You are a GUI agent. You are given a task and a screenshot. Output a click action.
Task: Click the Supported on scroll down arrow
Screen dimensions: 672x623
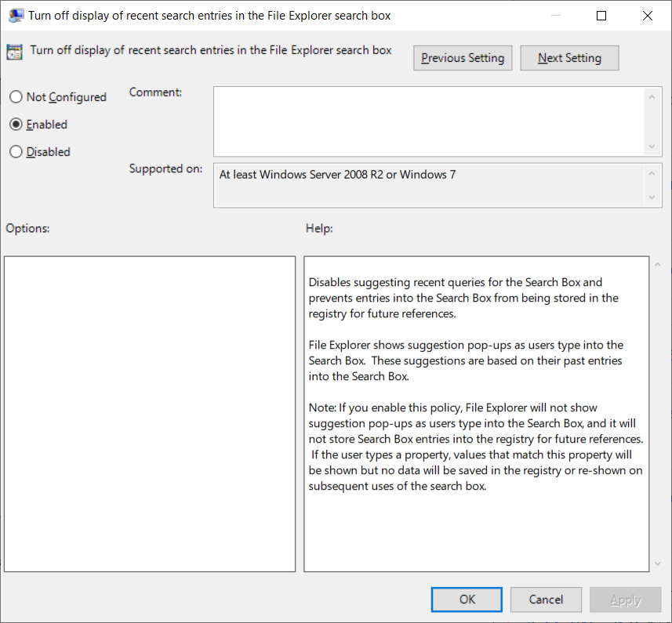652,198
